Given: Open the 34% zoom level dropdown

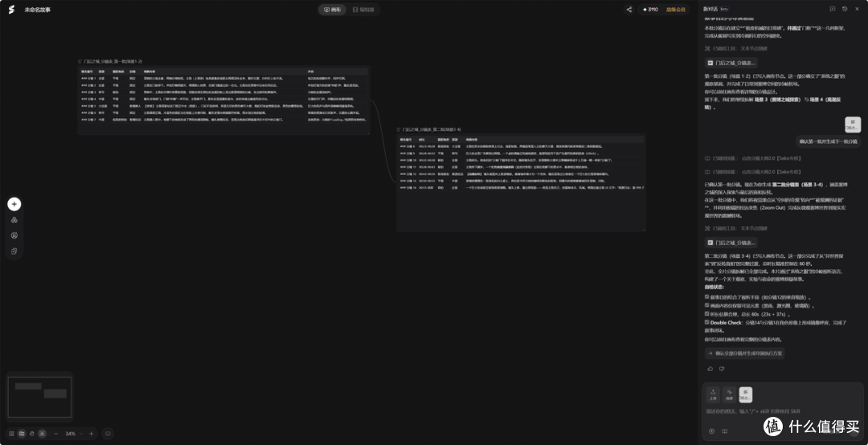Looking at the screenshot, I should coord(74,434).
